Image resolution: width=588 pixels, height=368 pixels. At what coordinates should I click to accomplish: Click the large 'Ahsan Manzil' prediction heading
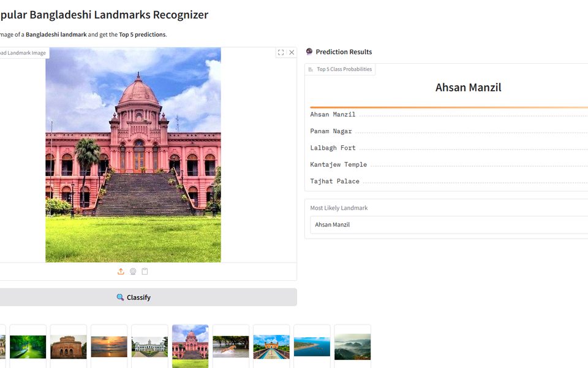coord(468,88)
